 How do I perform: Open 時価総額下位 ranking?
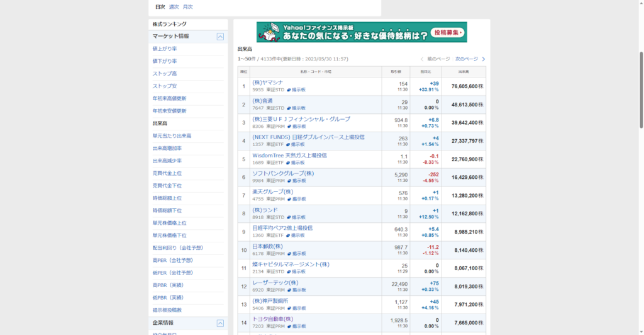pyautogui.click(x=167, y=210)
